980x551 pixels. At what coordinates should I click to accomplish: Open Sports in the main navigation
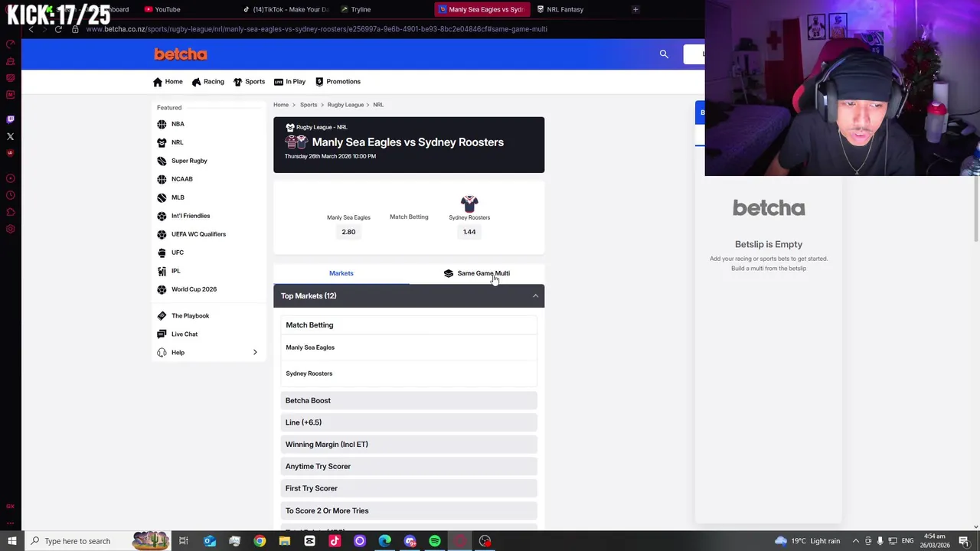(x=249, y=82)
